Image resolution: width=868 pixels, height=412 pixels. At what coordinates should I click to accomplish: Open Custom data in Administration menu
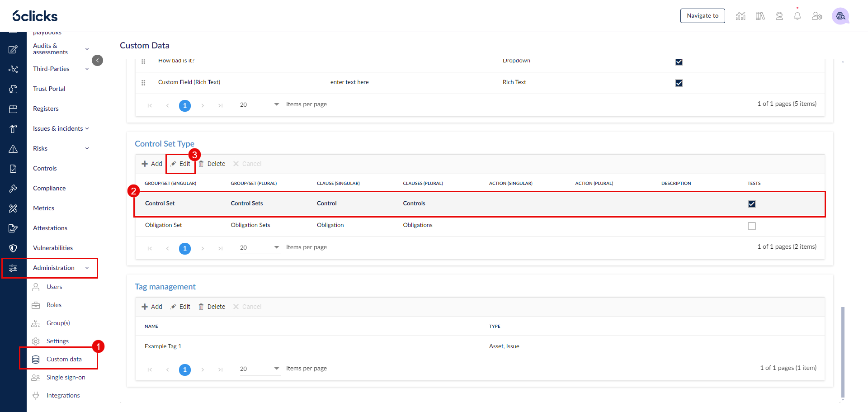(64, 359)
